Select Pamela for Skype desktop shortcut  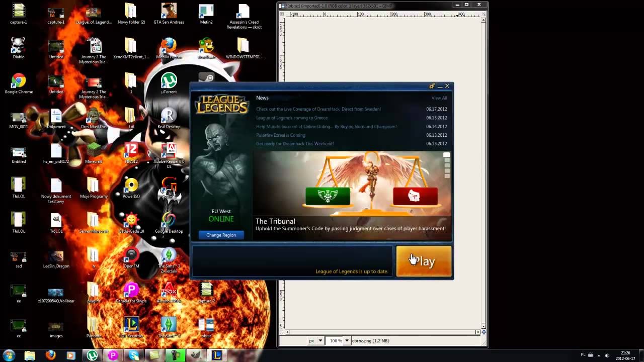click(x=131, y=292)
